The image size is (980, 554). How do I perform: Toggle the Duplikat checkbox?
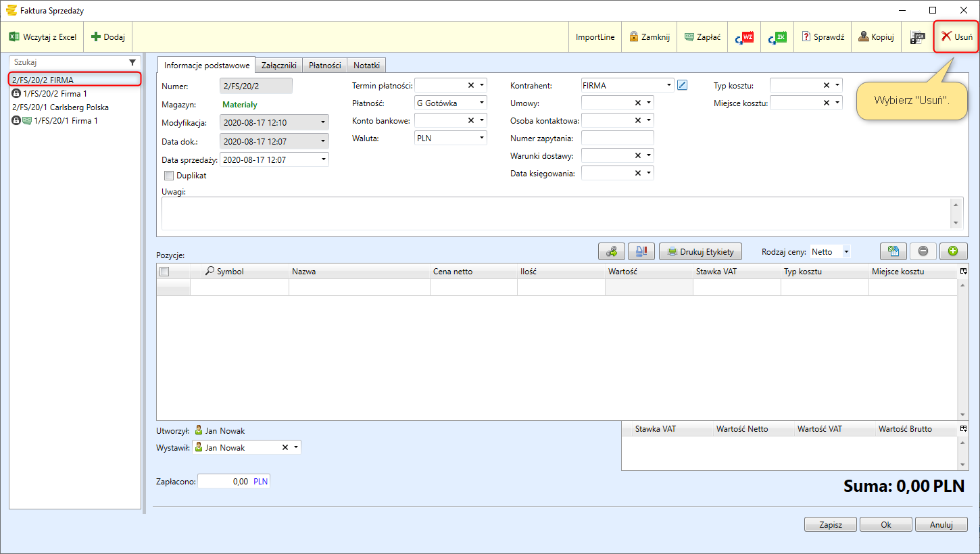click(169, 176)
